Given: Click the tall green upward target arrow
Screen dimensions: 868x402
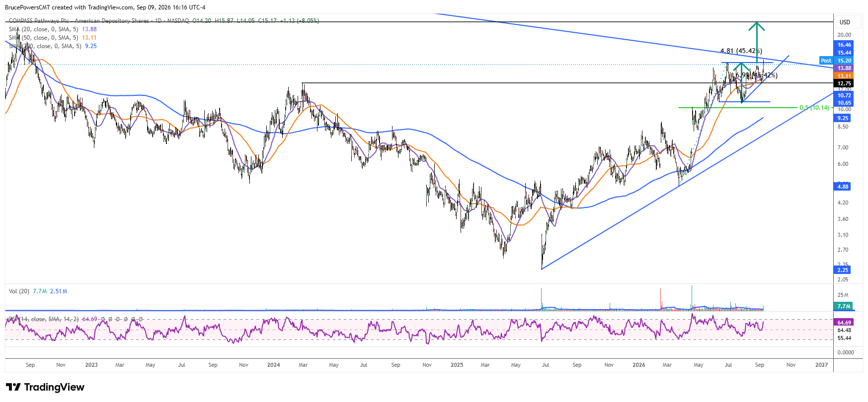Looking at the screenshot, I should [x=757, y=43].
